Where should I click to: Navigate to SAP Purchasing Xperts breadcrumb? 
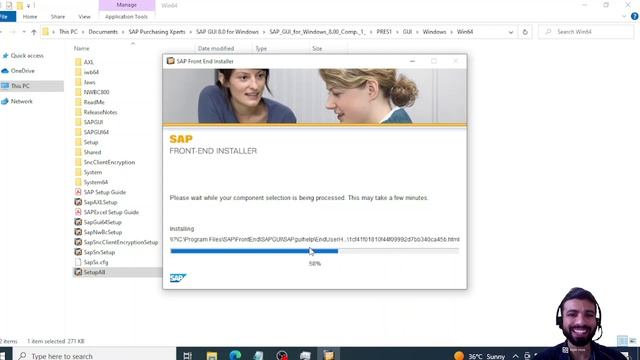tap(157, 32)
